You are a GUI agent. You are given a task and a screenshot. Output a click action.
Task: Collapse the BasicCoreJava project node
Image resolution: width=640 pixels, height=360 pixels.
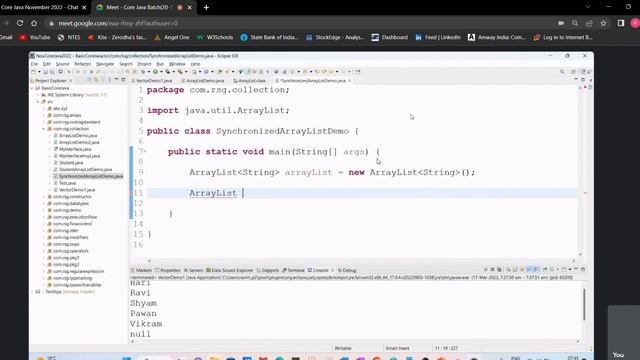tap(32, 88)
